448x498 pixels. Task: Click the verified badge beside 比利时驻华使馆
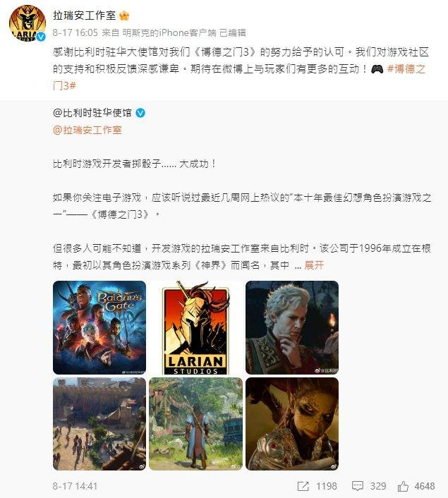(140, 113)
